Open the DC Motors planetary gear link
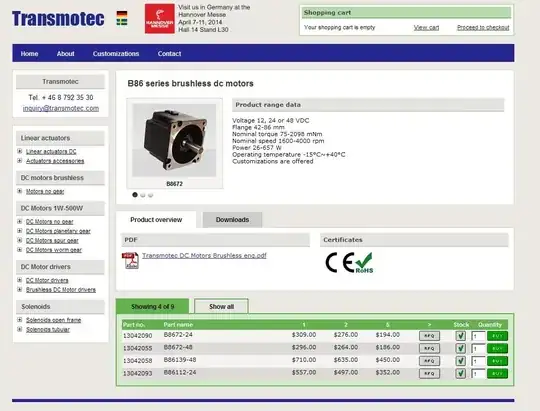 [x=58, y=231]
